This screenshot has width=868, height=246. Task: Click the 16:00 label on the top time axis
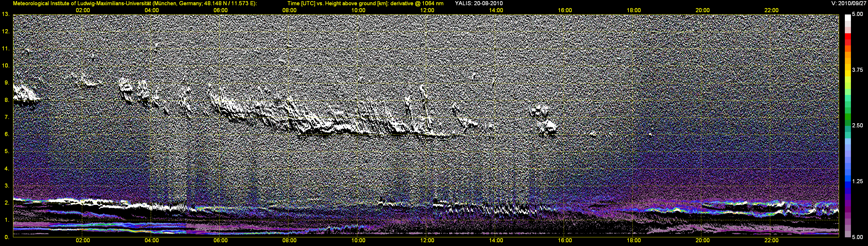tap(565, 10)
